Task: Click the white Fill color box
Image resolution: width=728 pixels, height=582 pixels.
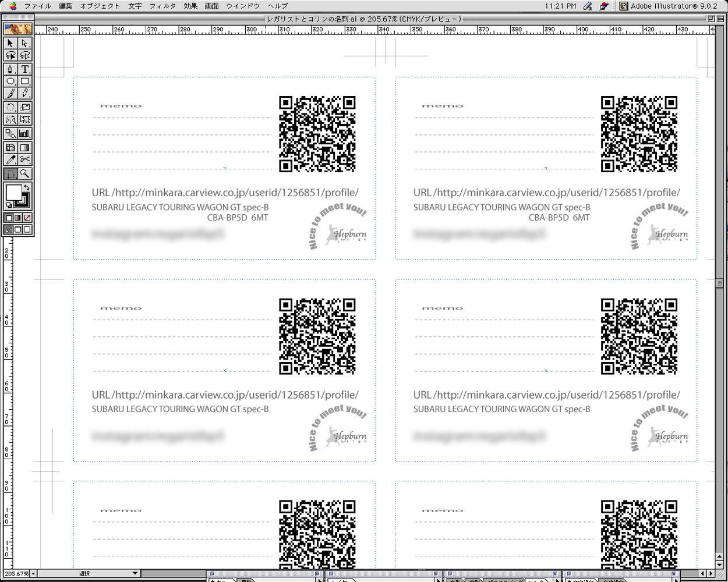Action: 13,192
